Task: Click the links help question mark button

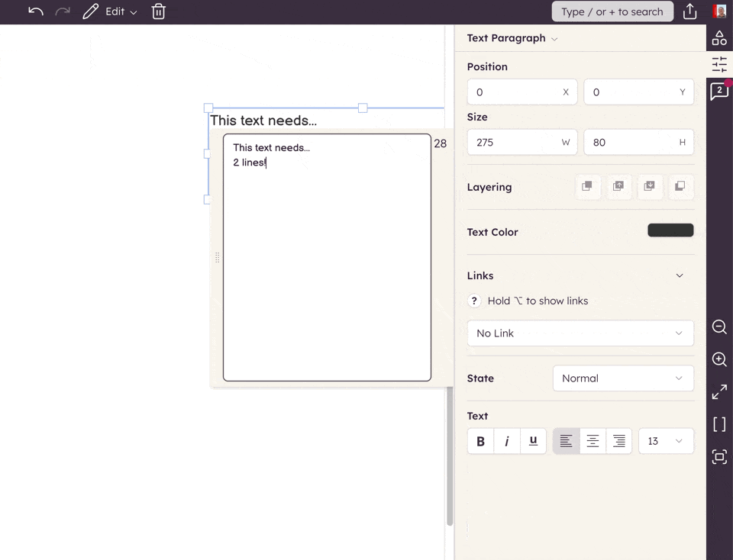Action: coord(474,301)
